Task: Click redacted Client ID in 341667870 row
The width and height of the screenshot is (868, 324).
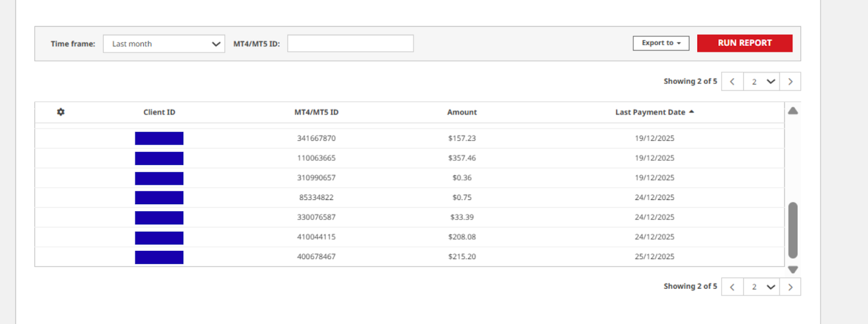Action: [x=159, y=138]
